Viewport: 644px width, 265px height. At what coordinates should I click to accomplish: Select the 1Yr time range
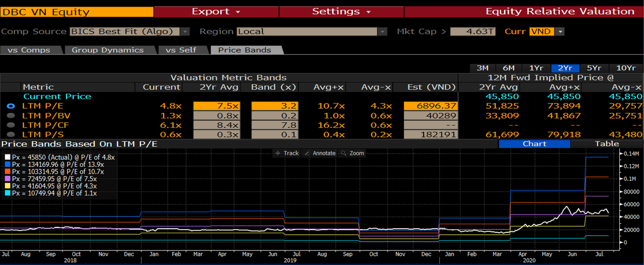click(x=536, y=68)
